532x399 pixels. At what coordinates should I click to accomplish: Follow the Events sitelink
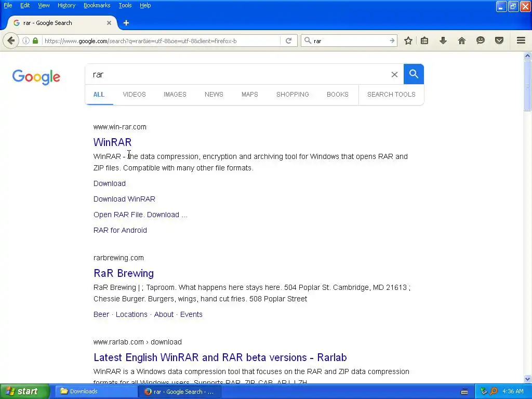point(191,314)
